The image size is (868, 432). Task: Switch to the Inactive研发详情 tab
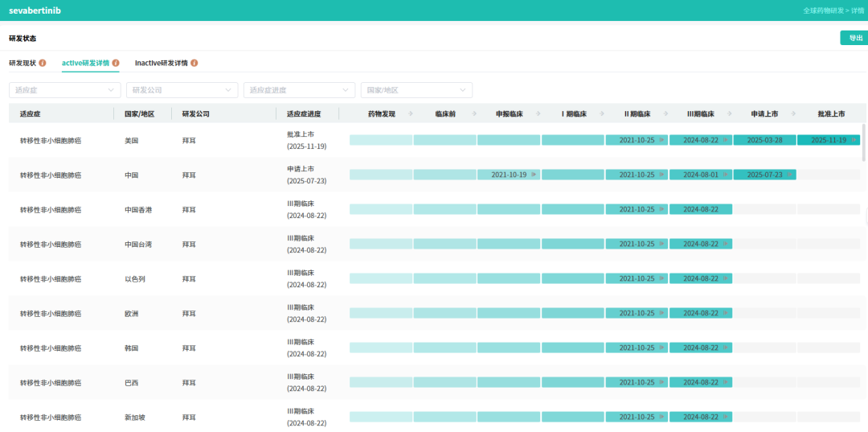[x=161, y=63]
